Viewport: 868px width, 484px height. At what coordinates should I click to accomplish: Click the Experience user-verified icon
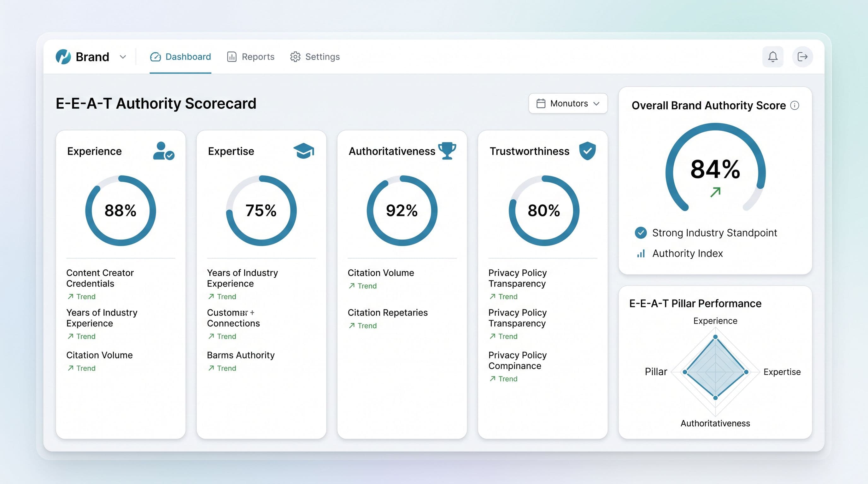[163, 151]
